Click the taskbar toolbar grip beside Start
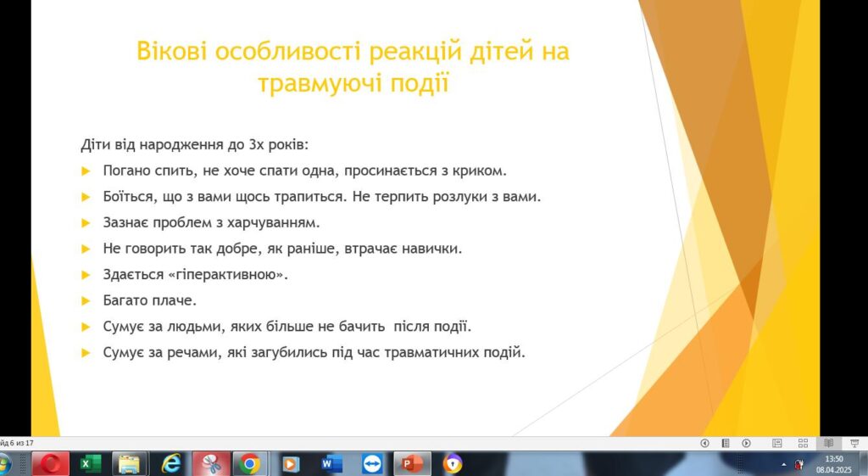The height and width of the screenshot is (476, 868). point(23,464)
